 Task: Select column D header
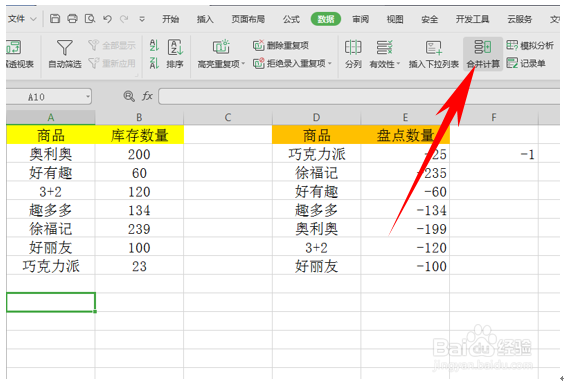pyautogui.click(x=316, y=118)
